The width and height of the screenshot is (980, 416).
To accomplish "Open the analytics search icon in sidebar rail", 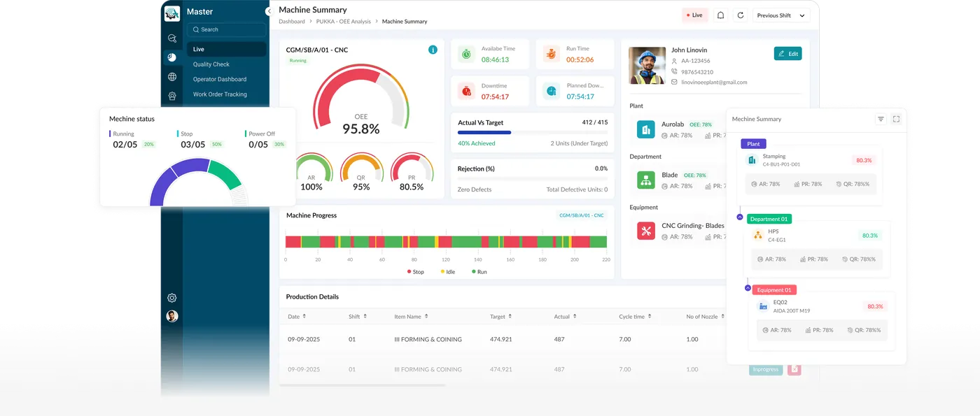I will [x=172, y=38].
